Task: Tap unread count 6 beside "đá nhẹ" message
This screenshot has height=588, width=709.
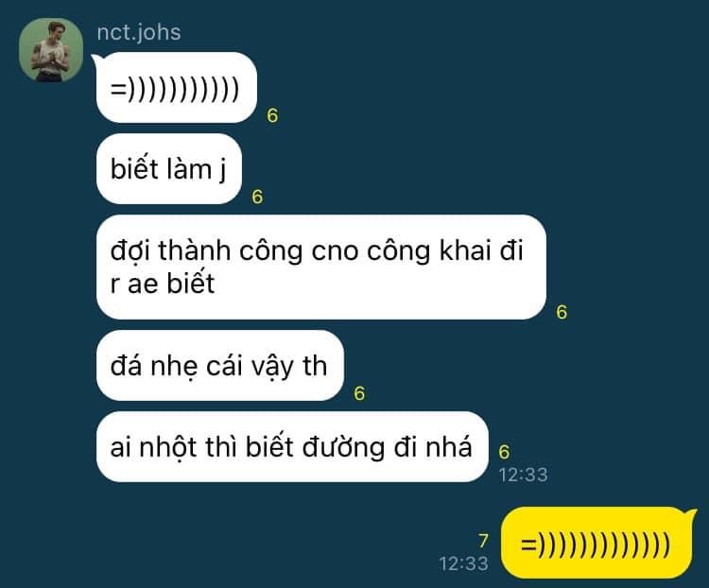Action: (x=359, y=393)
